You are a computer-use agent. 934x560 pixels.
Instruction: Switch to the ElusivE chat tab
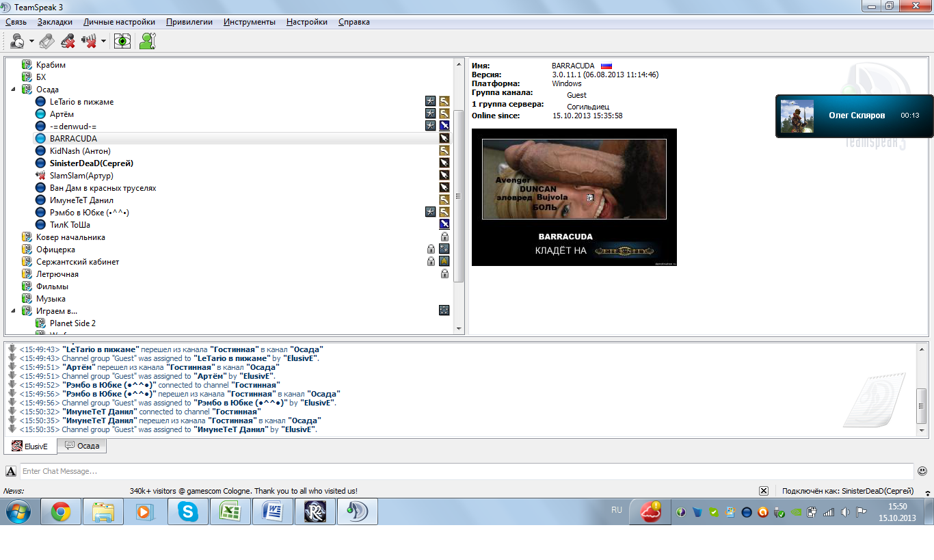point(30,446)
